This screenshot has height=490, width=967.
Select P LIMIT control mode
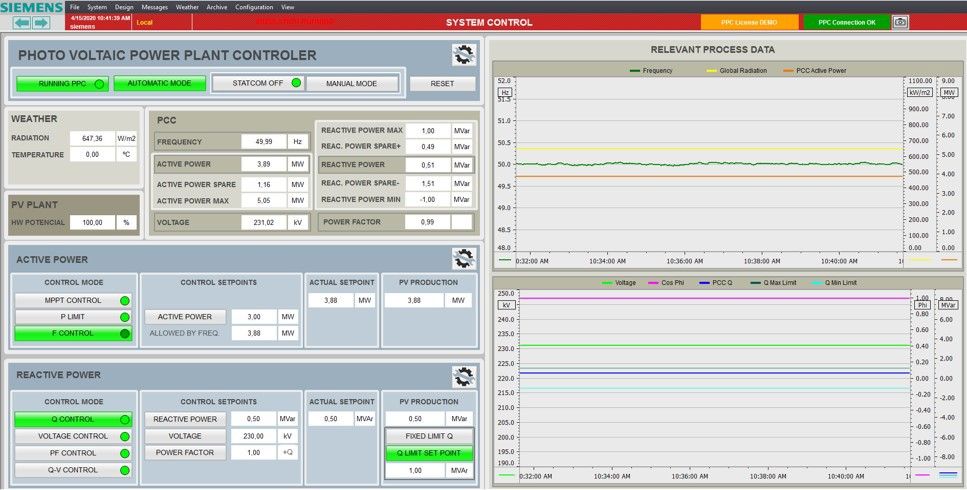pyautogui.click(x=73, y=317)
